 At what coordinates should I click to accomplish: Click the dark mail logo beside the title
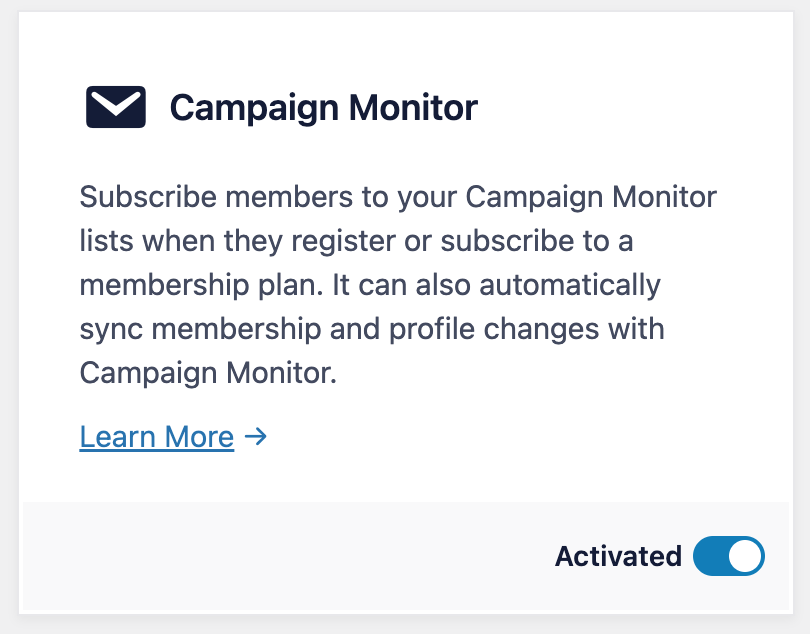pos(116,106)
